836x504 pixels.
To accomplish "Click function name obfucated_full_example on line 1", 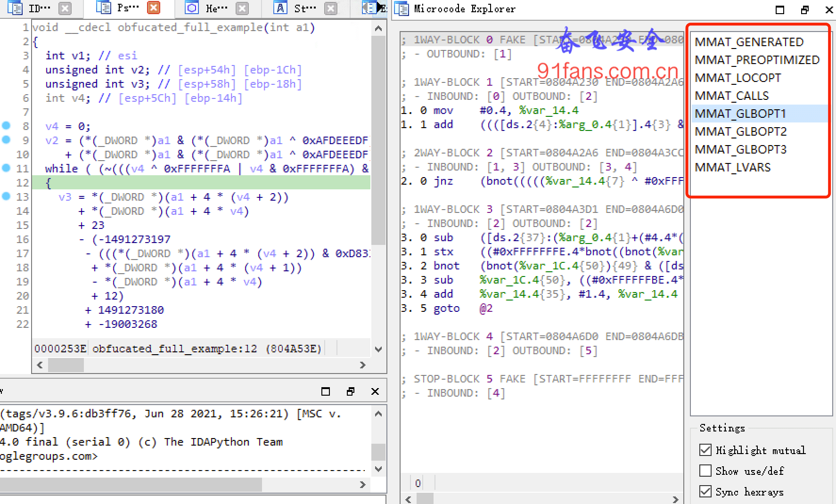I will click(190, 27).
